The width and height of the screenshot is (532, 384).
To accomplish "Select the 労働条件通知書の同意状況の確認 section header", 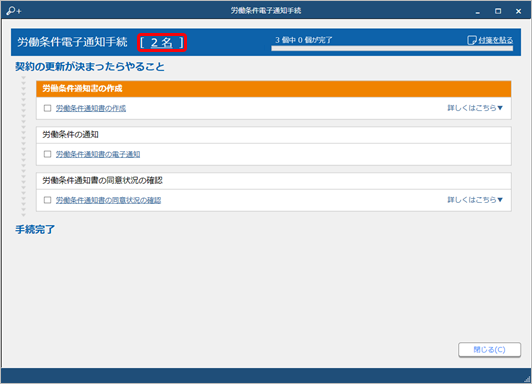I will (274, 181).
